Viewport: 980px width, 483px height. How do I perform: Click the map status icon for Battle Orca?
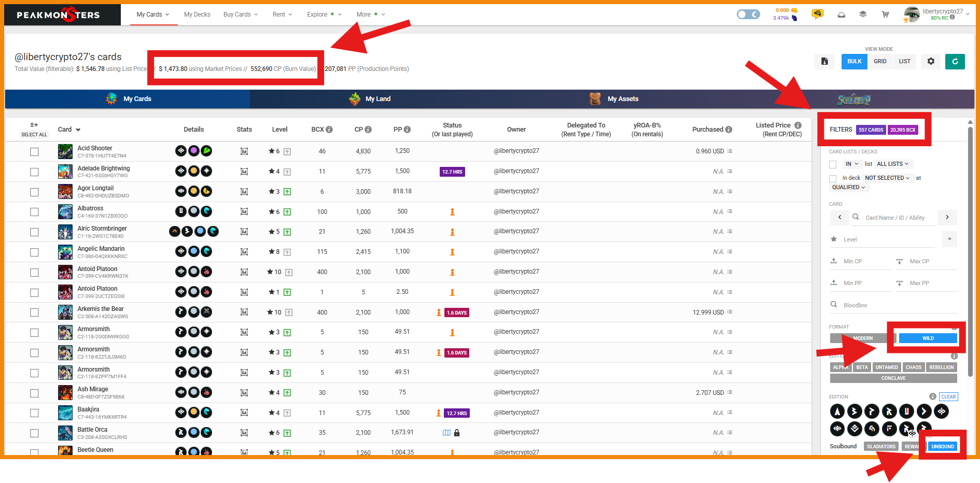(446, 433)
